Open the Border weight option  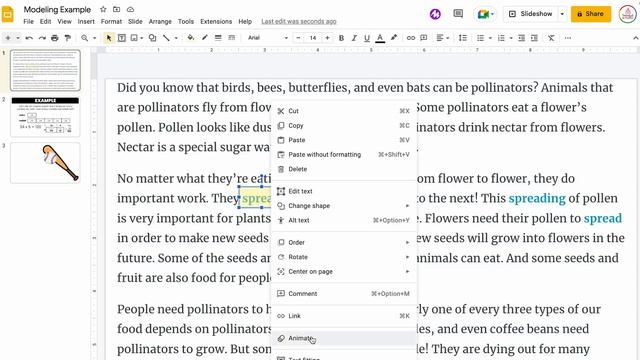click(x=218, y=38)
